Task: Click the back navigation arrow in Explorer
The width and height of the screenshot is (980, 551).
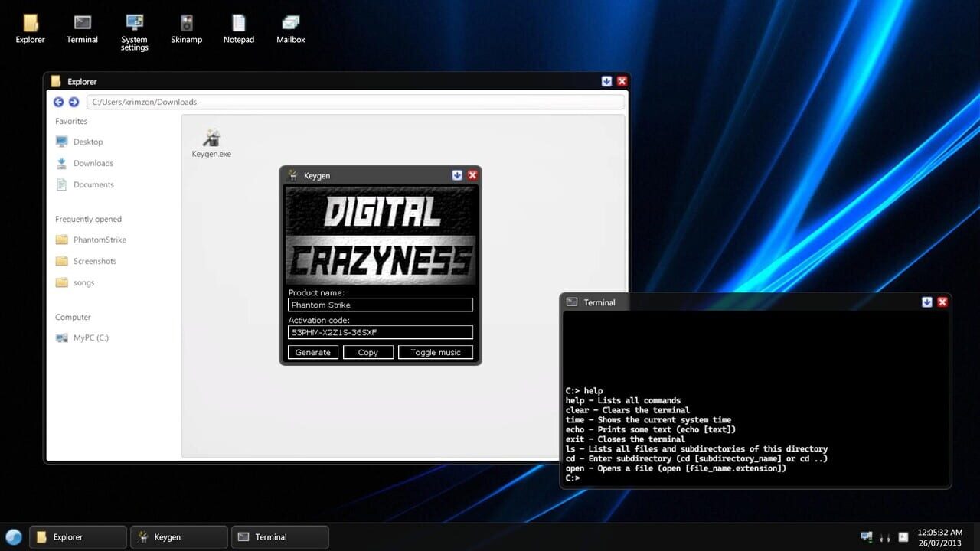Action: (x=58, y=101)
